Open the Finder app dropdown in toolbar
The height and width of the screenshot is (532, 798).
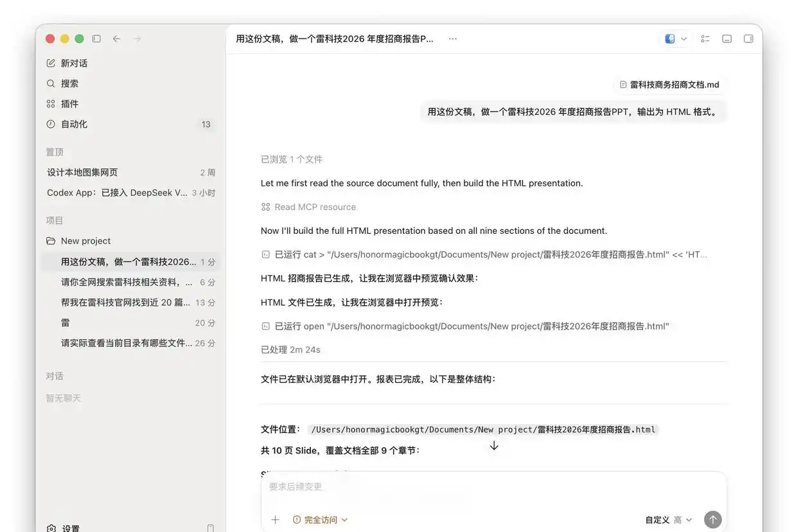(675, 39)
